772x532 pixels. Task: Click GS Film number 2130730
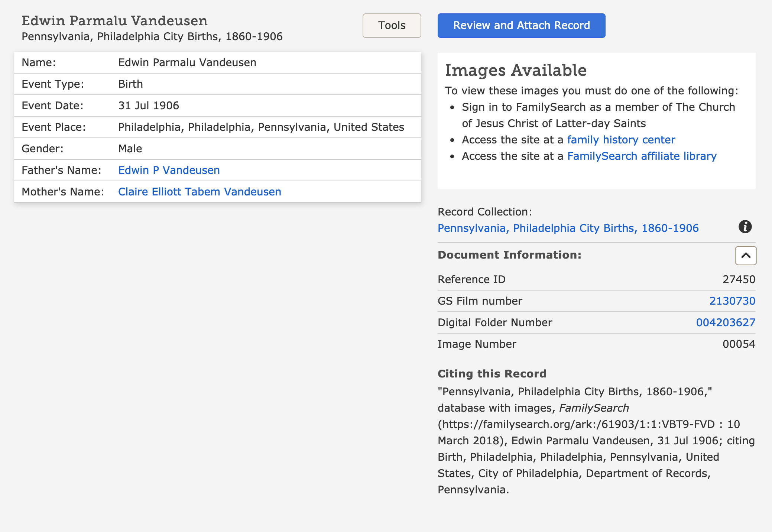point(732,301)
